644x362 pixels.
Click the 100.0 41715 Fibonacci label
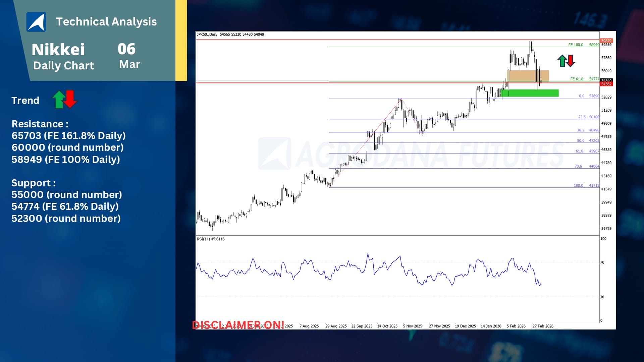click(x=586, y=185)
